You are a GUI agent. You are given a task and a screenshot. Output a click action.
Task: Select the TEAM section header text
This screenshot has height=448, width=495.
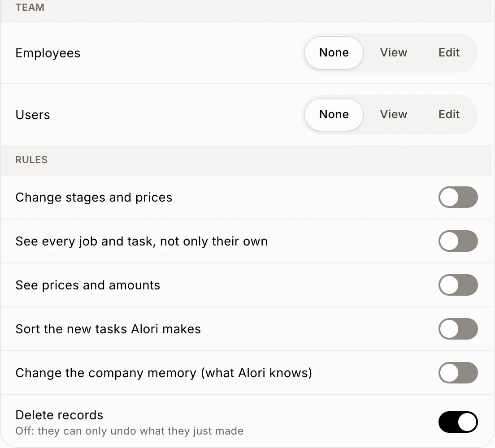pyautogui.click(x=30, y=7)
